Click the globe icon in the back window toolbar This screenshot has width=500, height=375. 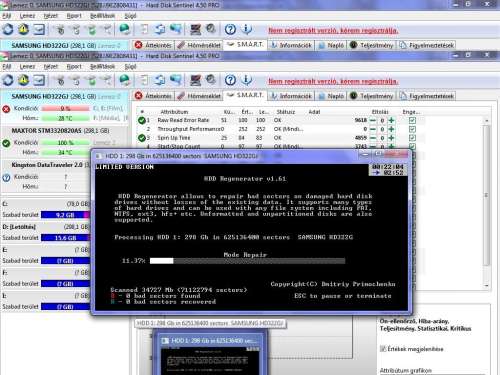click(125, 29)
